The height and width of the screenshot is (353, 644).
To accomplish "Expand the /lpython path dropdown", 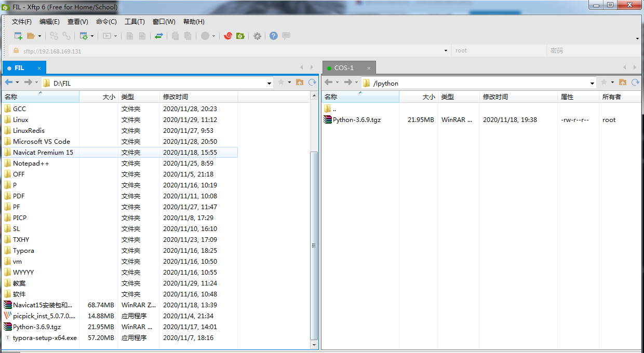I will pos(593,83).
